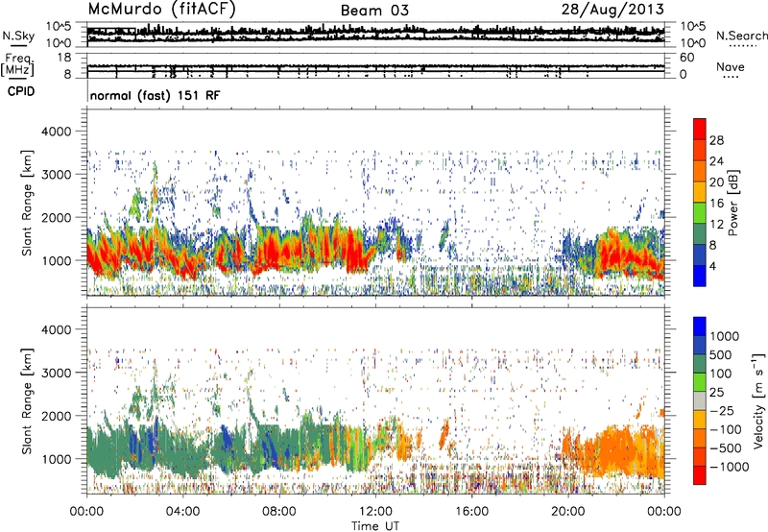The height and width of the screenshot is (532, 768).
Task: Click the 'Velocity [m s-1]' colorbar label
Action: click(758, 400)
